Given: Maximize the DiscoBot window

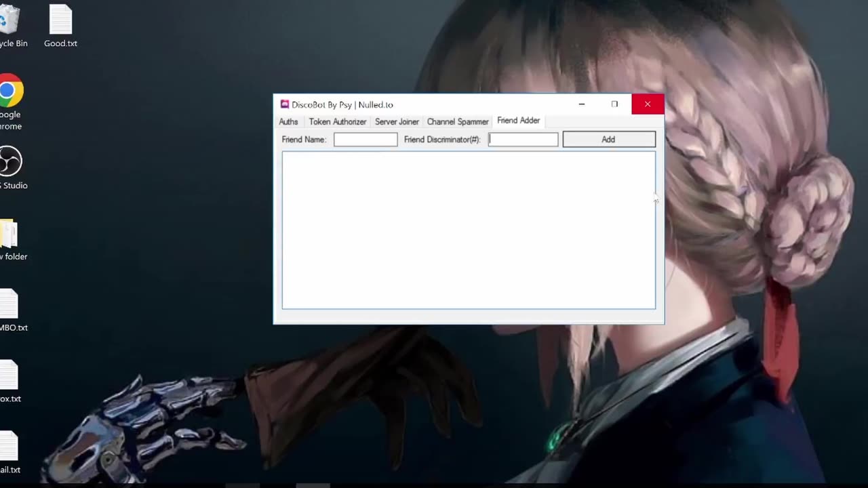Looking at the screenshot, I should (x=614, y=104).
